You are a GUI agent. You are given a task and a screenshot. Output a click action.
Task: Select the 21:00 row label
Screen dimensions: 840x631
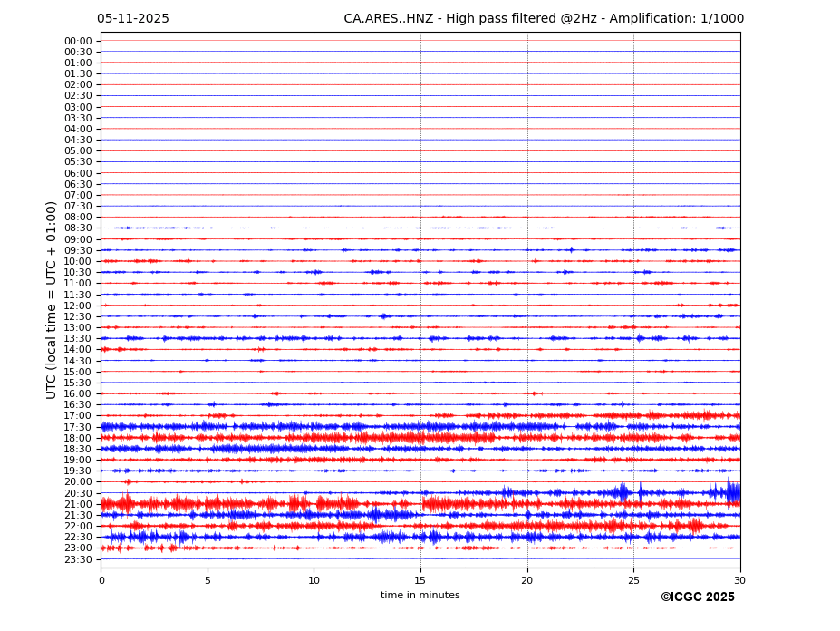click(78, 504)
